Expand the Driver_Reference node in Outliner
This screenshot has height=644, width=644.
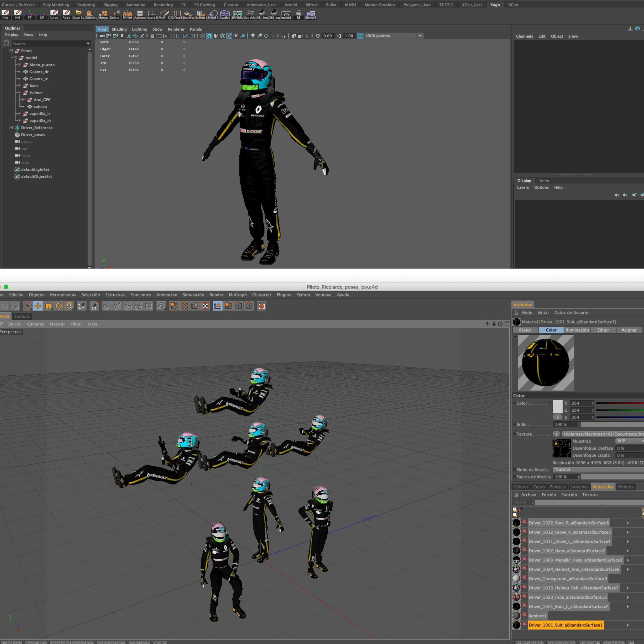(11, 128)
